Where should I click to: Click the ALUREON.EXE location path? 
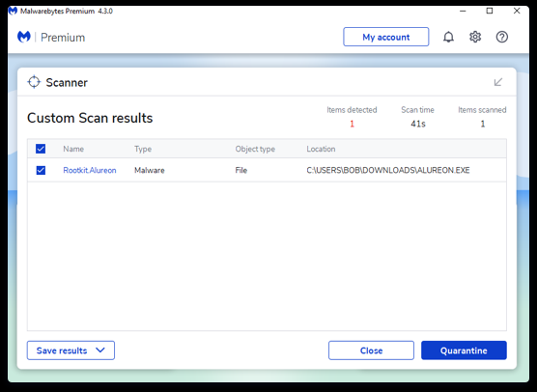388,170
